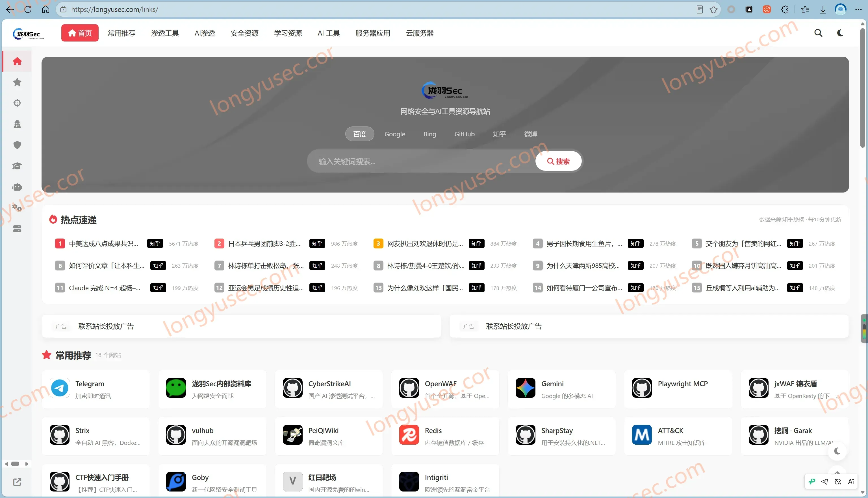Click the graduation cap sidebar icon

(17, 166)
